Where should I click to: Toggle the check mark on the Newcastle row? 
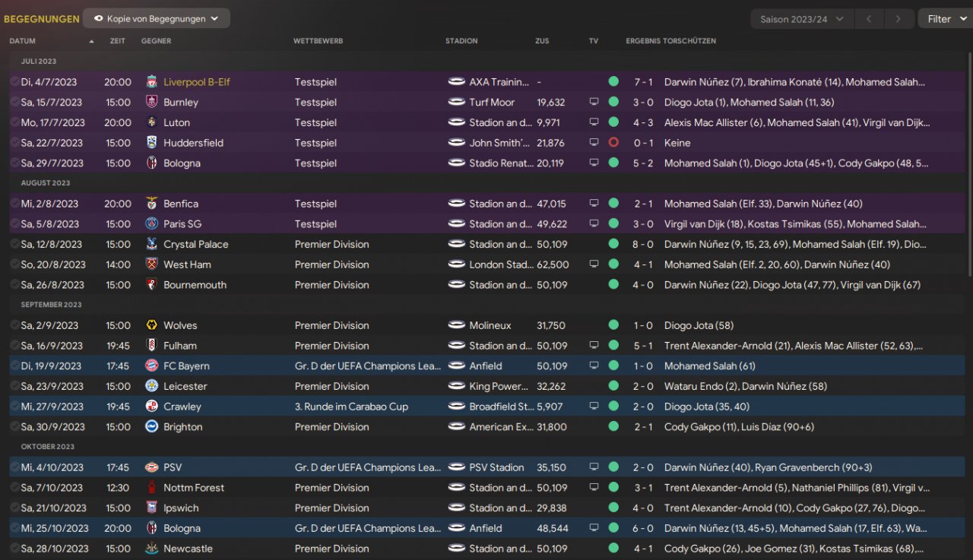click(14, 549)
